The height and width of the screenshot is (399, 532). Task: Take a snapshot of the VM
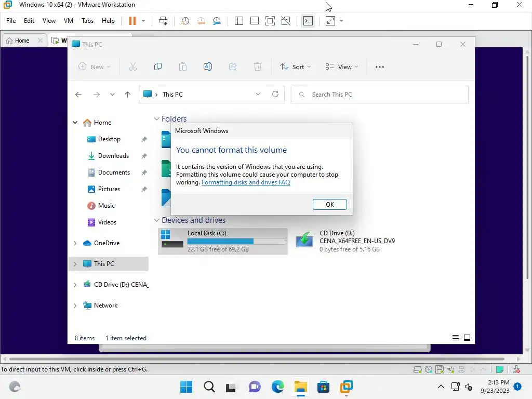(x=185, y=21)
